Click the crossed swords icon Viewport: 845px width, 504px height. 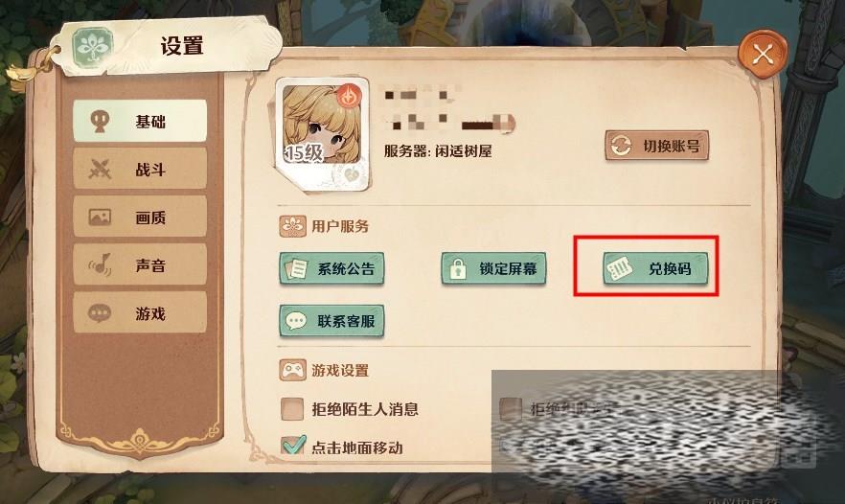tap(100, 170)
